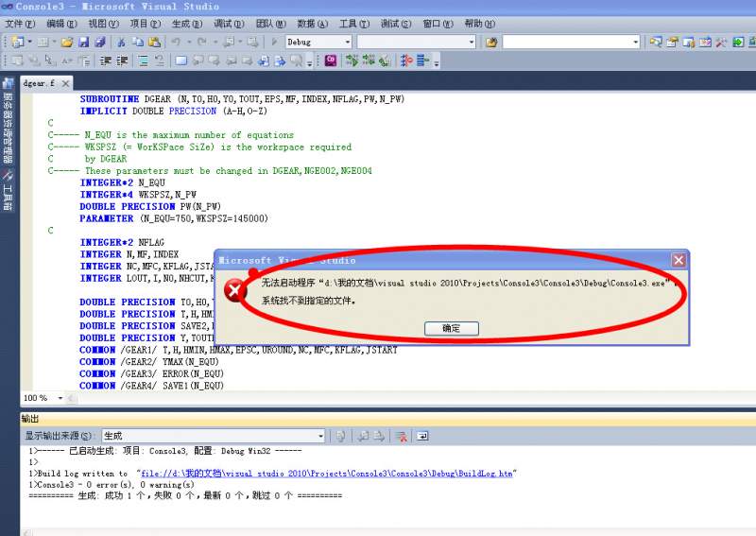Click the SUBROUTINE DGEAR code line
The width and height of the screenshot is (756, 536).
[242, 99]
